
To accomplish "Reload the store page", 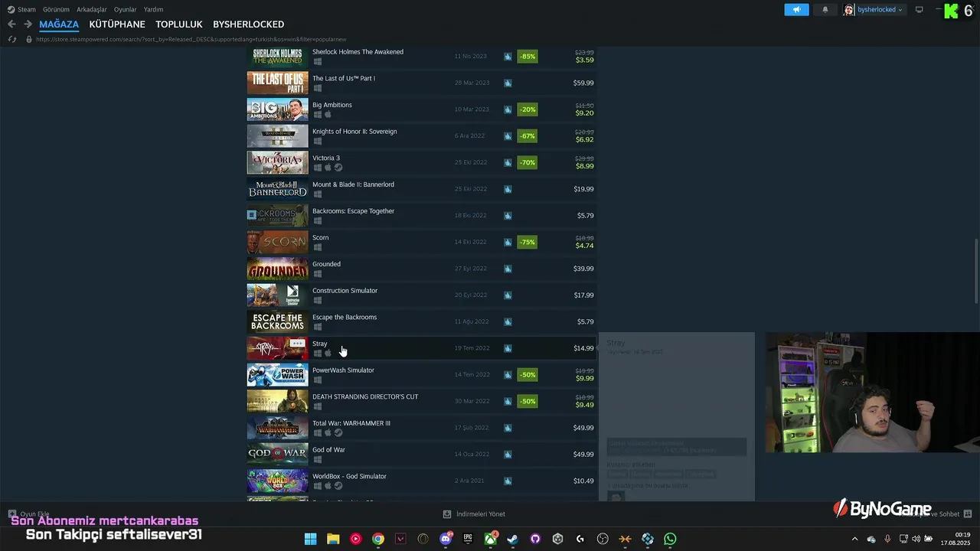I will point(11,39).
